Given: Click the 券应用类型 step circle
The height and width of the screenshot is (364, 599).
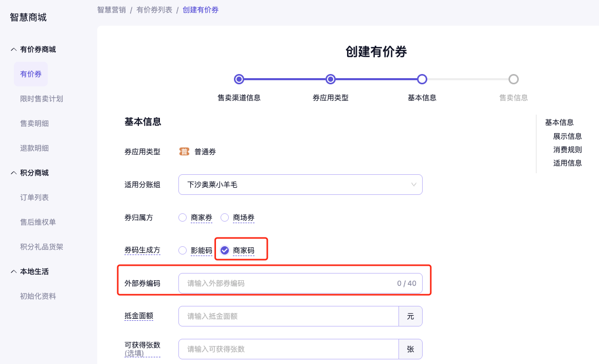Looking at the screenshot, I should [x=331, y=79].
